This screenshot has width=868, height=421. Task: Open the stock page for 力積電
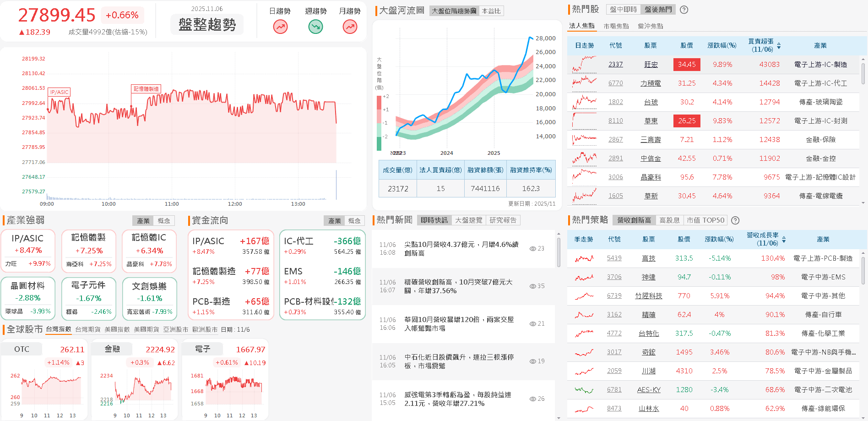(650, 83)
